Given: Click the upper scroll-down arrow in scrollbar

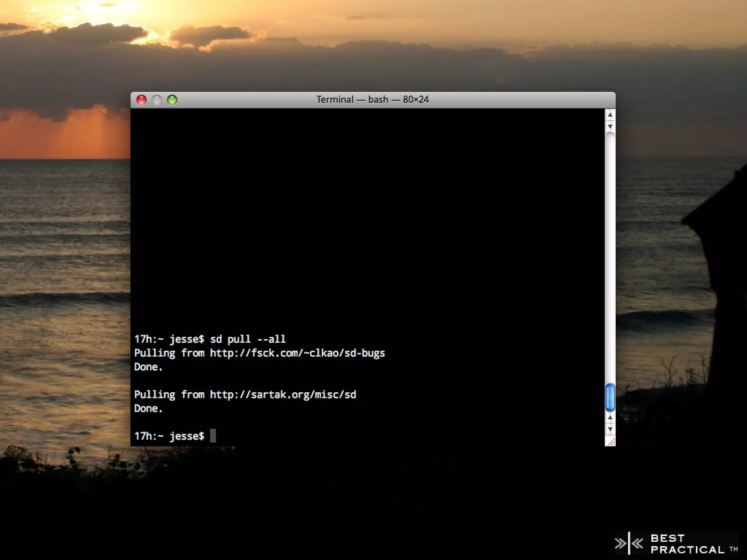Looking at the screenshot, I should click(610, 127).
